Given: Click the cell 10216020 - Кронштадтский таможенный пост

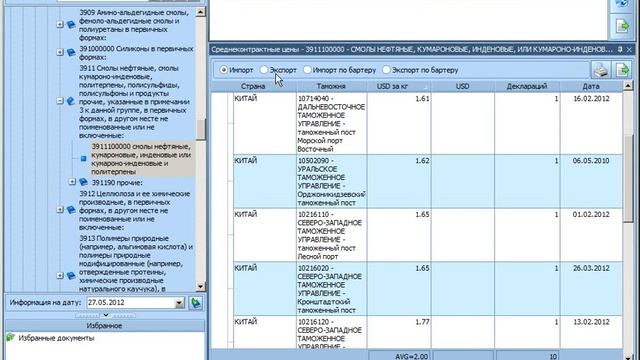Looking at the screenshot, I should (331, 289).
